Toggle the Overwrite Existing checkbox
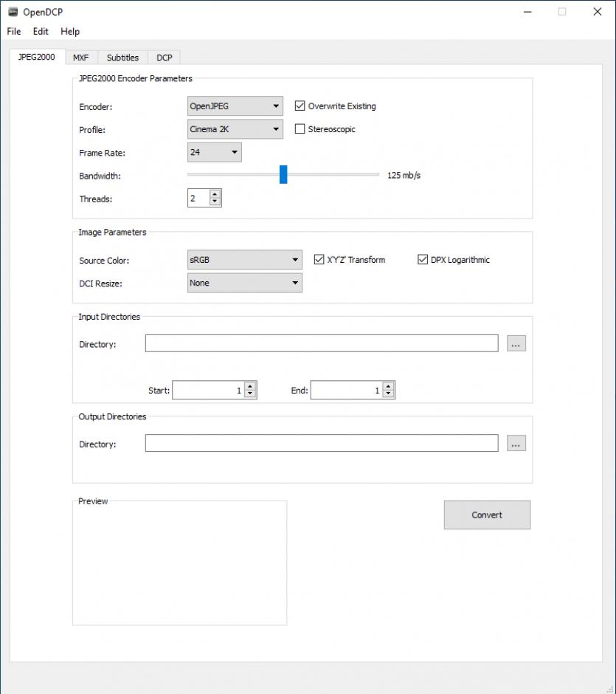Screen dimensions: 616x694 [x=300, y=106]
